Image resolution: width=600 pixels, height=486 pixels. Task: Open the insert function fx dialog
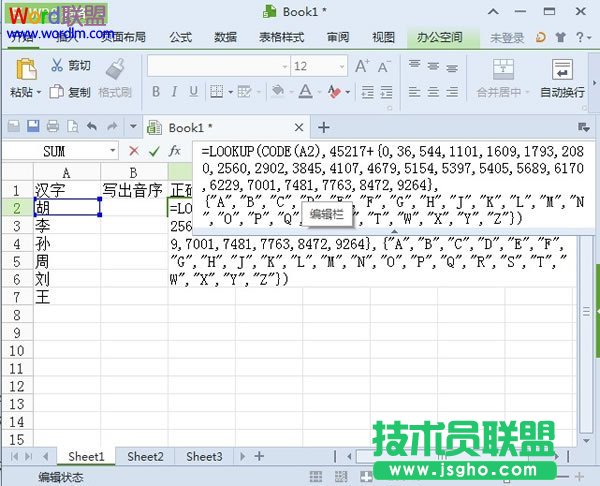point(175,151)
